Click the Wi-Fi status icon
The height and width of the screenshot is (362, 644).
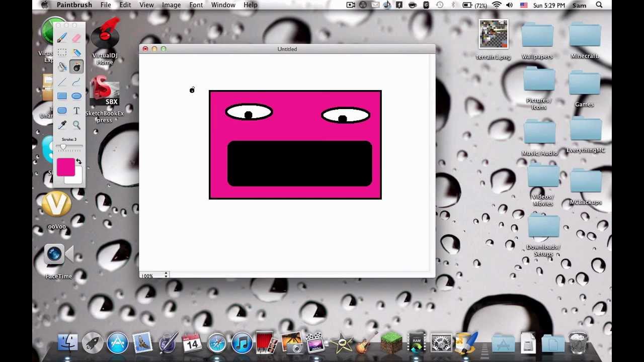click(497, 5)
